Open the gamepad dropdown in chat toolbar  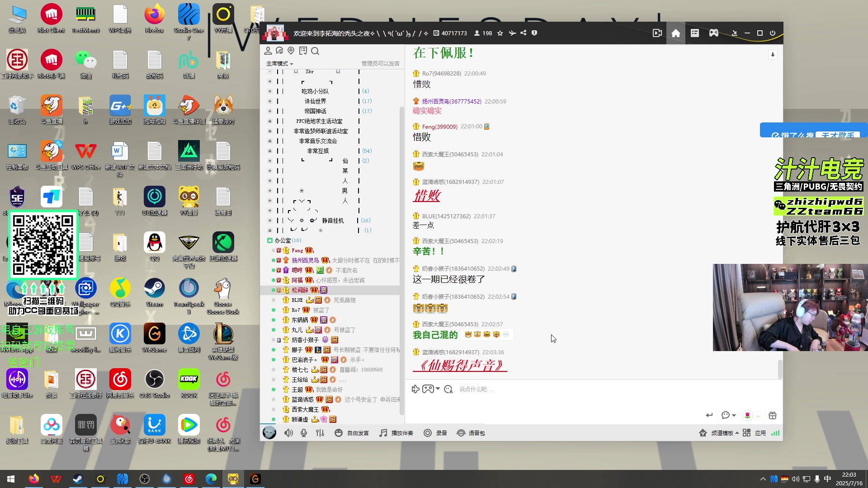point(431,389)
